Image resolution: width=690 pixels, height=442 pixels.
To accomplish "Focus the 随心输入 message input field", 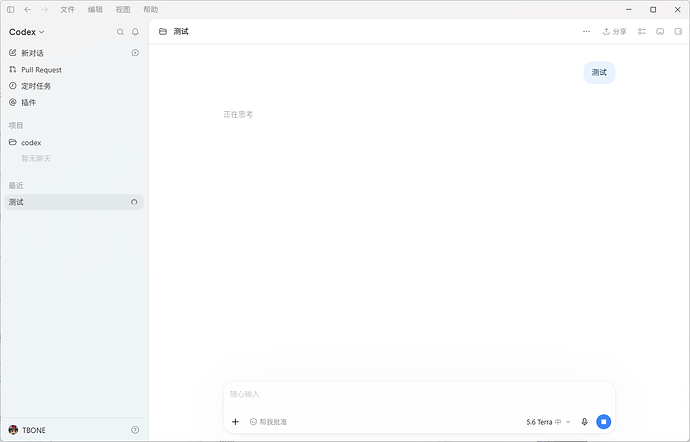I will point(419,394).
